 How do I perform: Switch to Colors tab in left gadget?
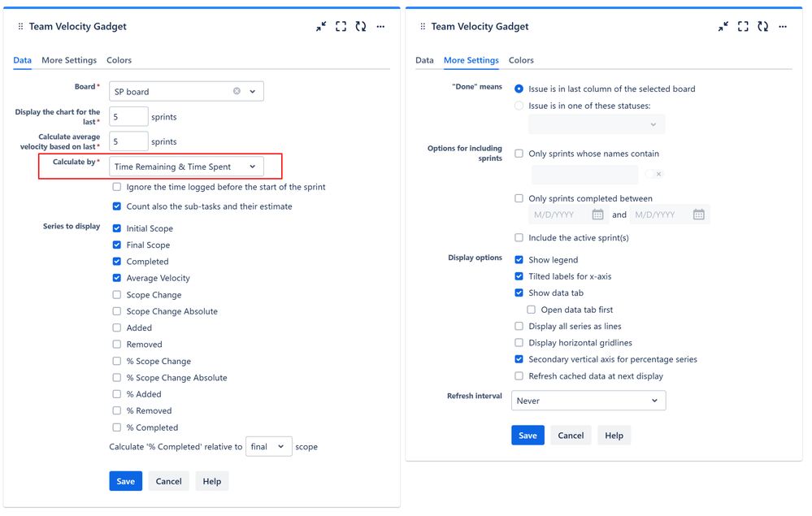pos(119,60)
